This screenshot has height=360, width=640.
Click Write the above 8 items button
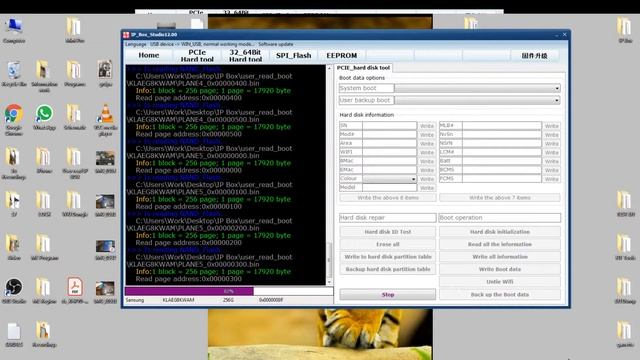[x=388, y=198]
